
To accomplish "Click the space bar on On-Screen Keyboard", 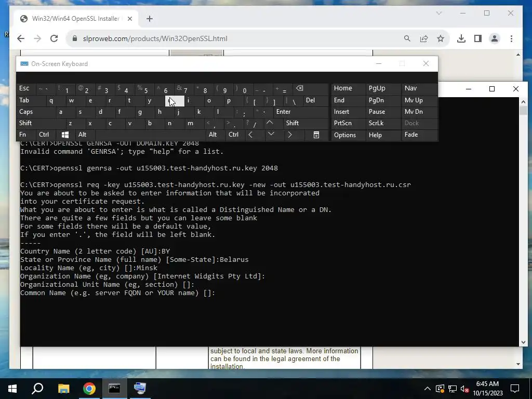I will (151, 135).
